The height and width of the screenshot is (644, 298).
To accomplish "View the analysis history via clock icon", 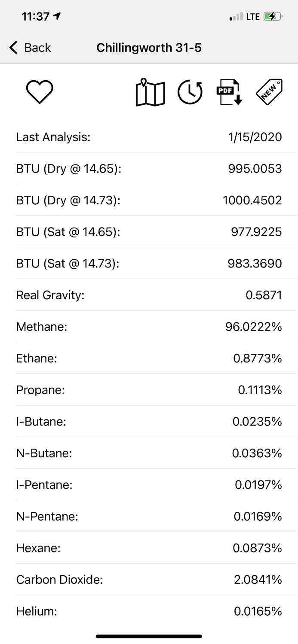I will 189,91.
